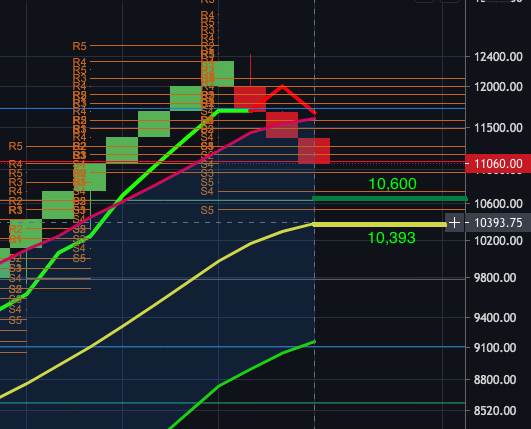Viewport: 531px width, 429px height.
Task: Select the red zigzag peak drawing
Action: (282, 86)
